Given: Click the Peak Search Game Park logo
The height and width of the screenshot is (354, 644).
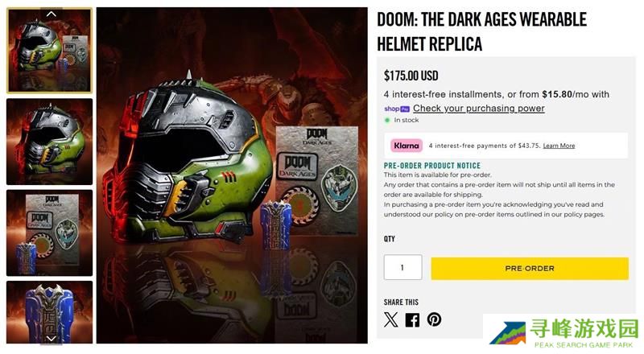Looking at the screenshot, I should (x=563, y=332).
